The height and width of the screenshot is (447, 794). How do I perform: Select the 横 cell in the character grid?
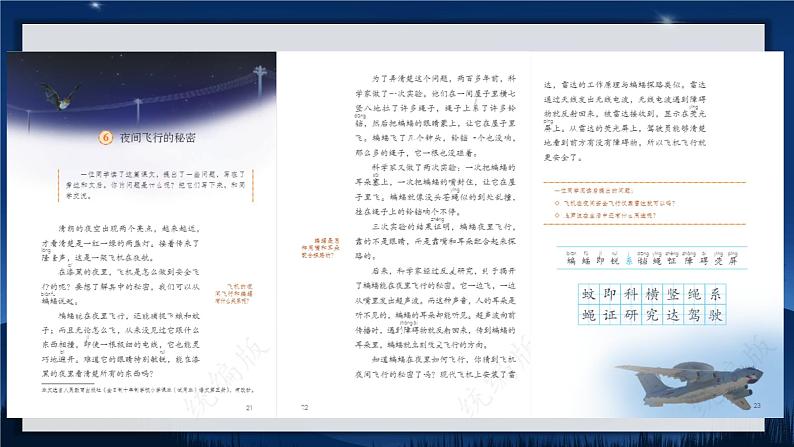point(652,294)
